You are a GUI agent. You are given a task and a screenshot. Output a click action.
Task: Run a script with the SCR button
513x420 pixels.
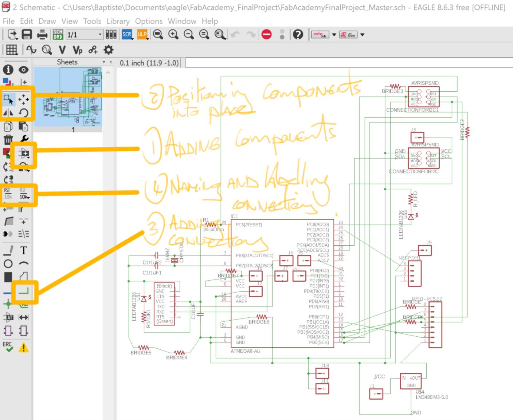tap(127, 35)
